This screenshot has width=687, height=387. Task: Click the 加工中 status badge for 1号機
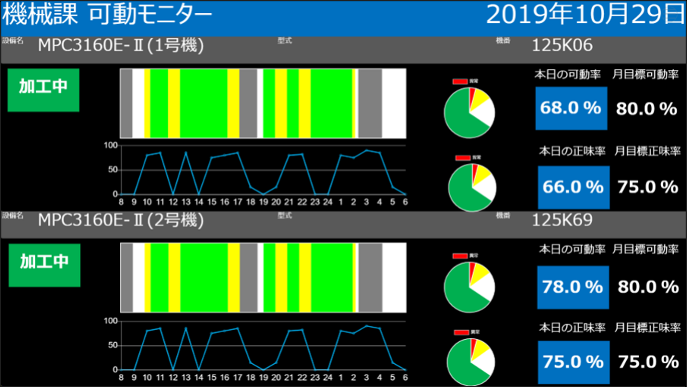click(43, 90)
